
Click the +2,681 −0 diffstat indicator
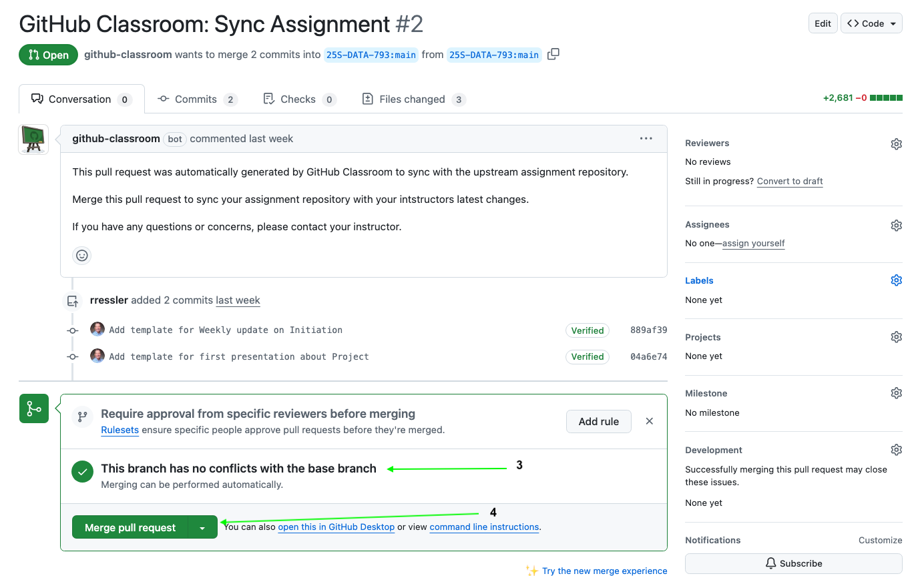(863, 98)
